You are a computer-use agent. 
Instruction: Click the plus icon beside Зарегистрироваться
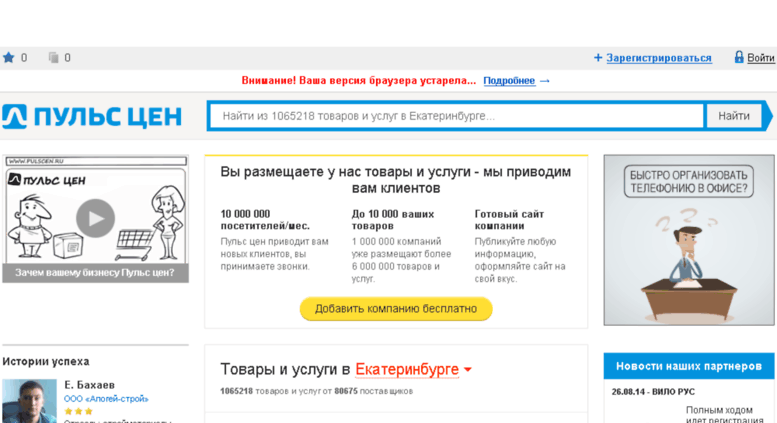[598, 58]
